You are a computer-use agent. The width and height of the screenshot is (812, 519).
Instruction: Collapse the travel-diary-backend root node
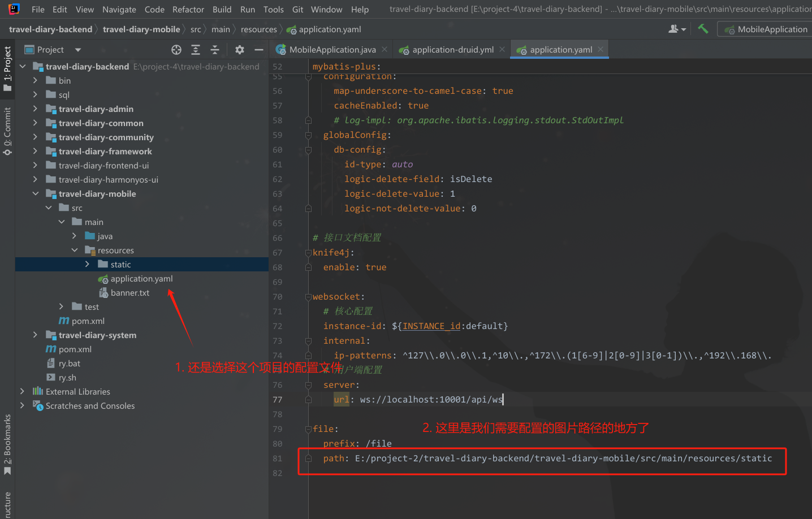click(x=23, y=67)
